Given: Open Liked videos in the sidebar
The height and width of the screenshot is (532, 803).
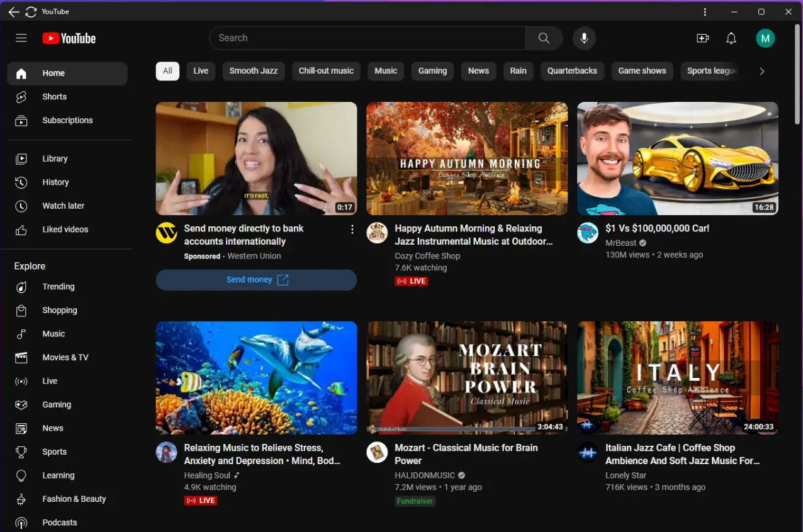Looking at the screenshot, I should 67,230.
